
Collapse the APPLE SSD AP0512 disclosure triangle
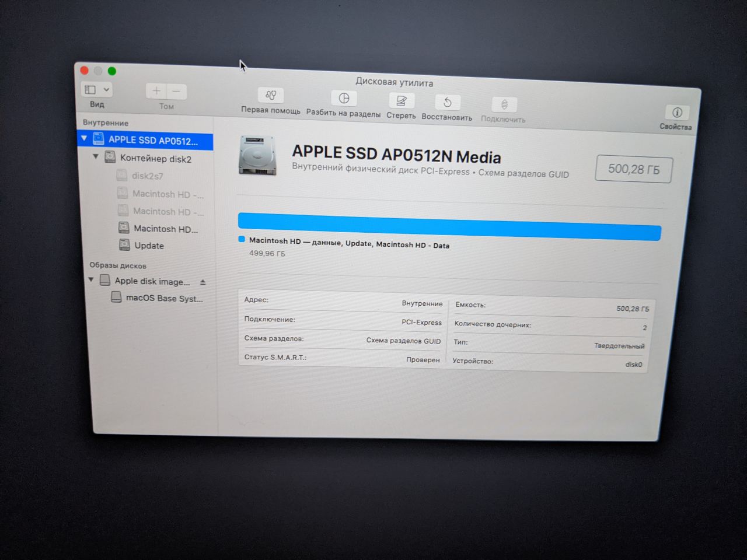point(84,138)
